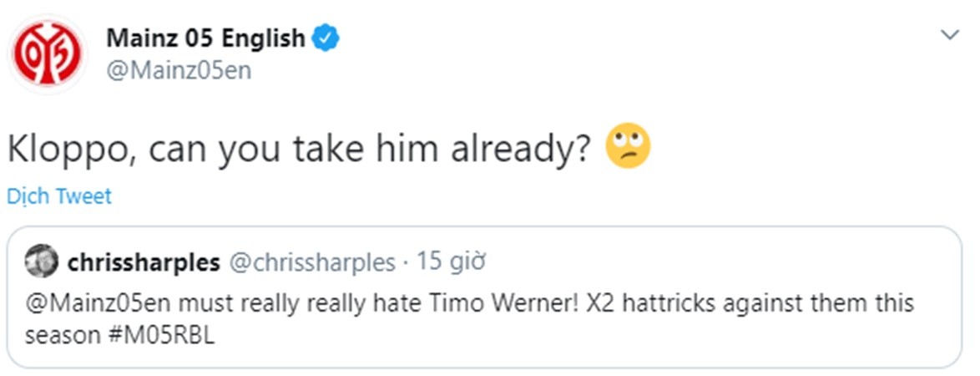Translate the tweet via Dịch Tweet
980x376 pixels.
[x=58, y=196]
